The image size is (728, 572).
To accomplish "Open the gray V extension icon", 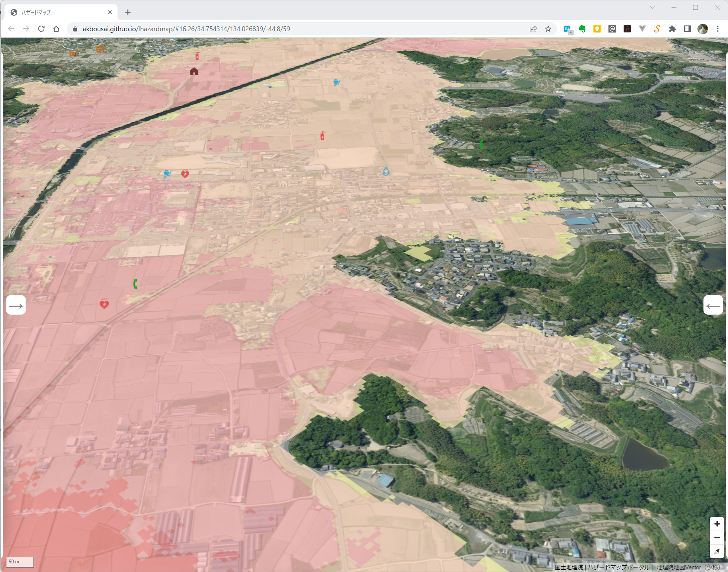I will tap(642, 29).
